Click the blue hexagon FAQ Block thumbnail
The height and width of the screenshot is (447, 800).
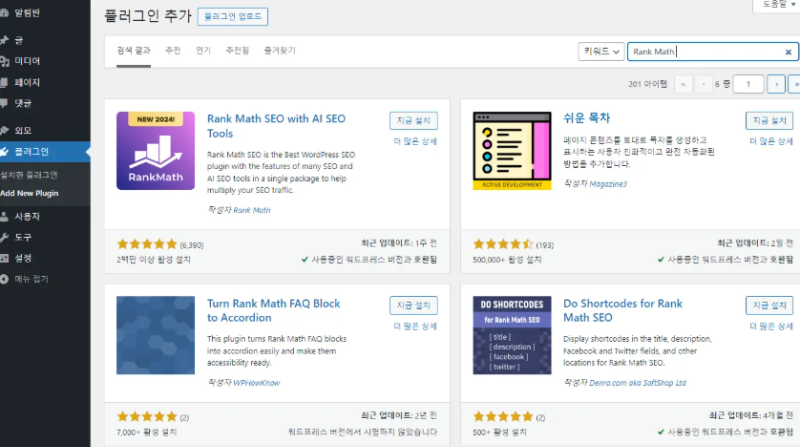pyautogui.click(x=156, y=335)
